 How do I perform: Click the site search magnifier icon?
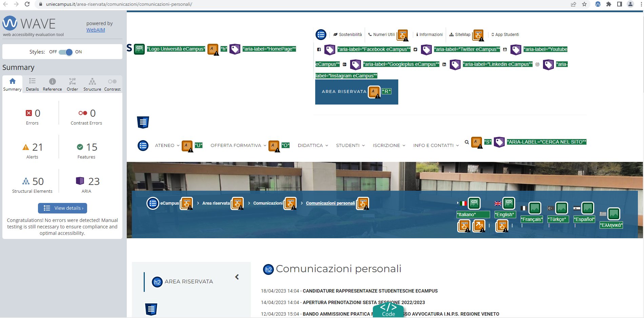tap(467, 142)
